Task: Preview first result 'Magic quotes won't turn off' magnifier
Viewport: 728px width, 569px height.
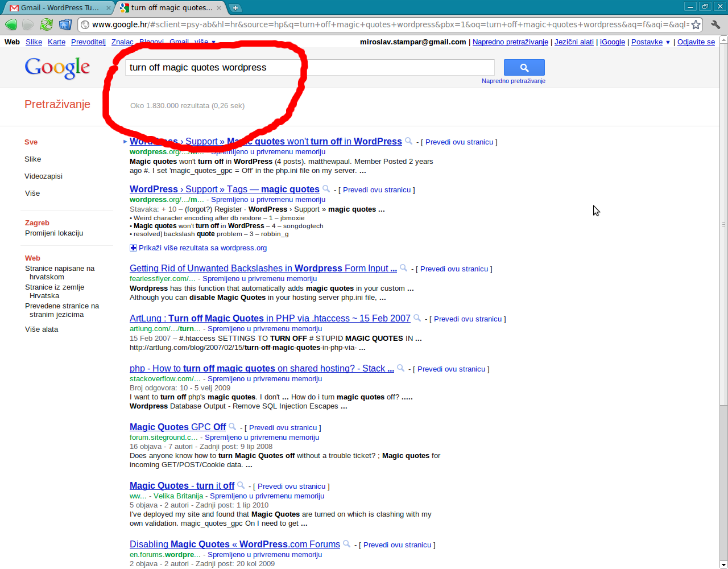Action: coord(409,141)
